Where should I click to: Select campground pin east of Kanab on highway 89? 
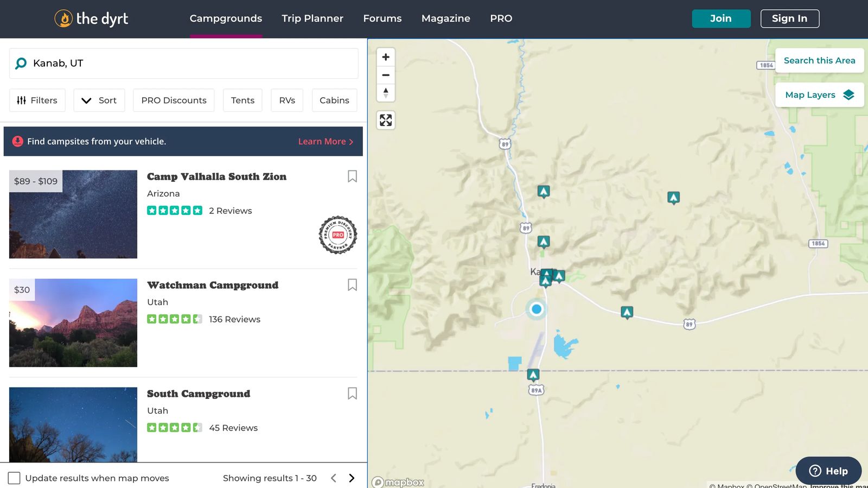(627, 312)
